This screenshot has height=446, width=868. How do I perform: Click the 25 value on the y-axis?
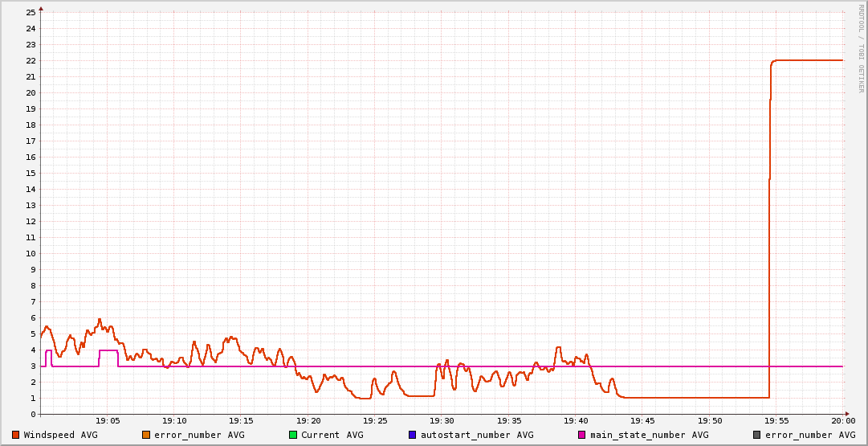tap(31, 12)
